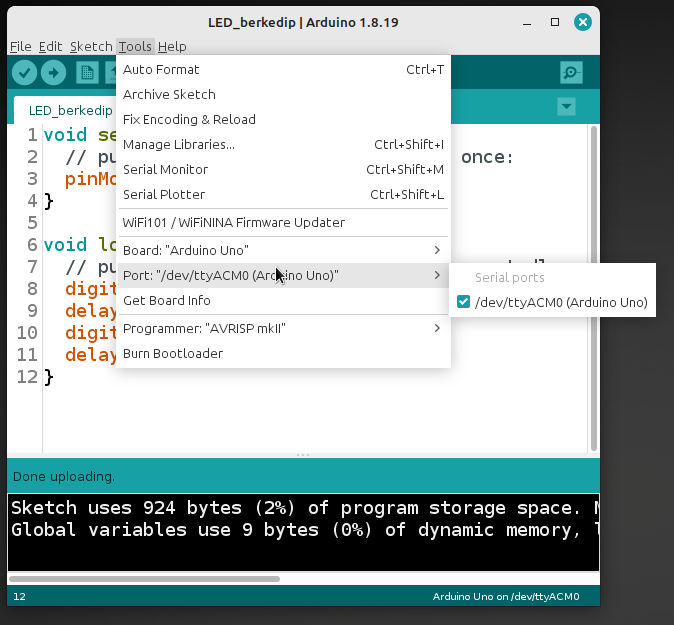Select Auto Format menu entry
This screenshot has width=674, height=625.
click(x=283, y=70)
